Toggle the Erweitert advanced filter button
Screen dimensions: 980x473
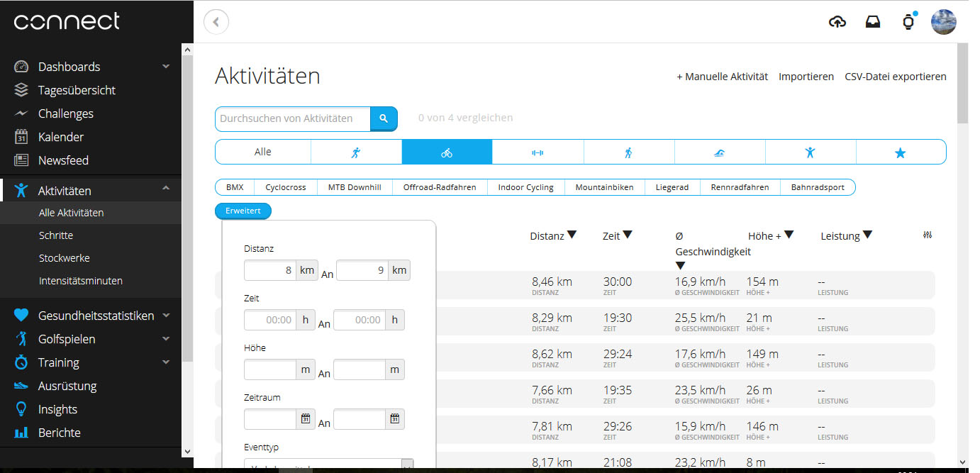point(243,211)
